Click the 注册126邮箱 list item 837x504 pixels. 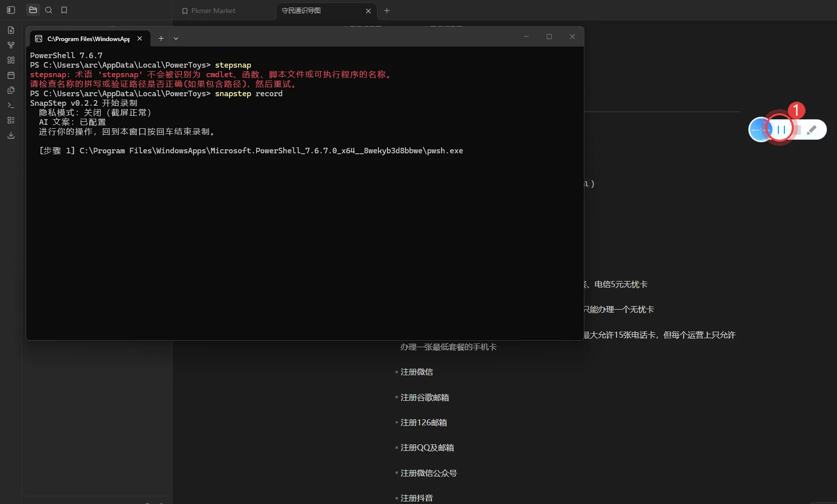[424, 423]
